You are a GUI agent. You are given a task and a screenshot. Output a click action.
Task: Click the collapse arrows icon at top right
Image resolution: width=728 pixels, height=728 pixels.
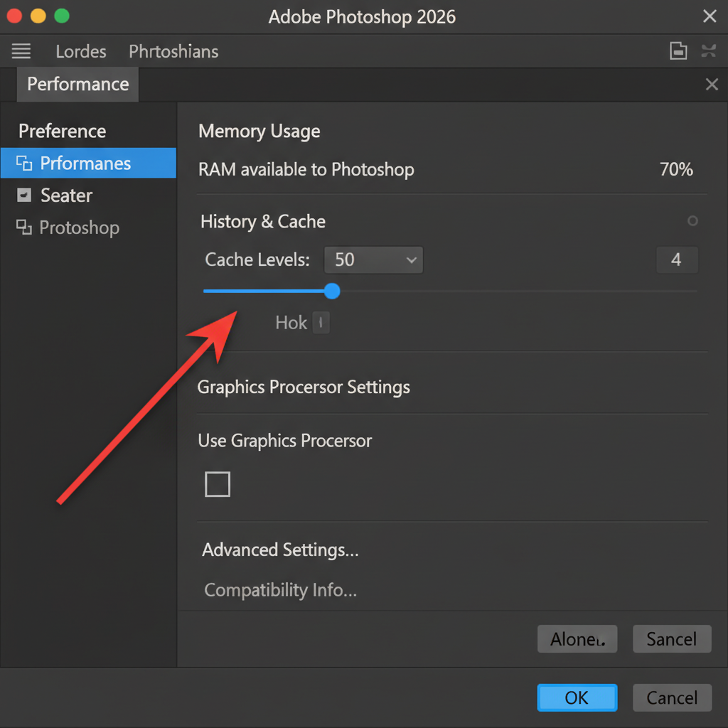(709, 50)
